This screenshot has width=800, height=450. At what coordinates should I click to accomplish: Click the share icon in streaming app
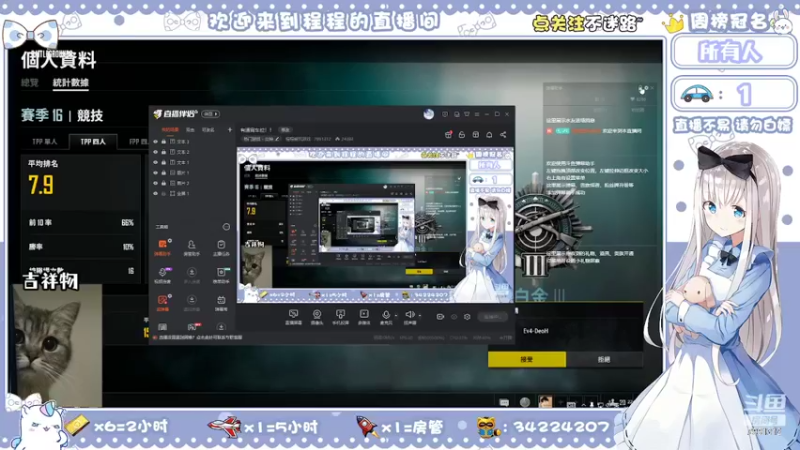point(503,135)
